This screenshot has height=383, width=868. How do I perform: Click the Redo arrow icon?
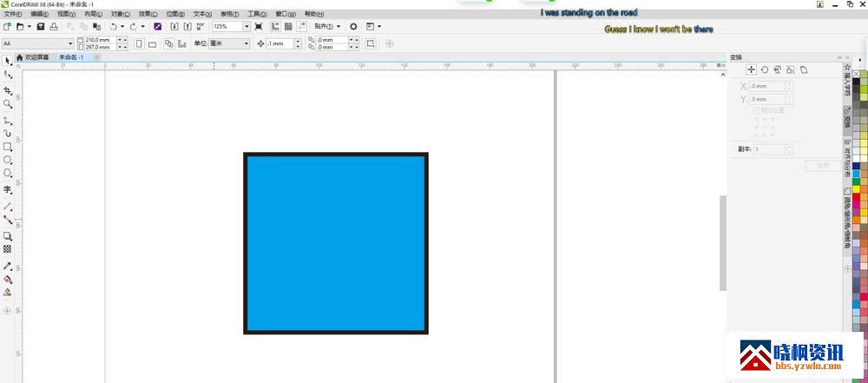click(134, 26)
